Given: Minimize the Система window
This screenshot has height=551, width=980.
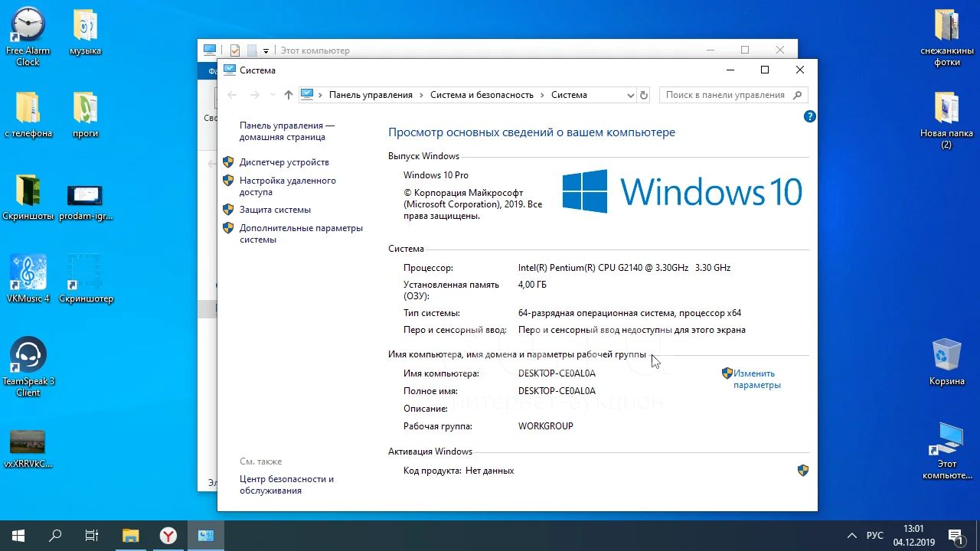Looking at the screenshot, I should tap(730, 70).
